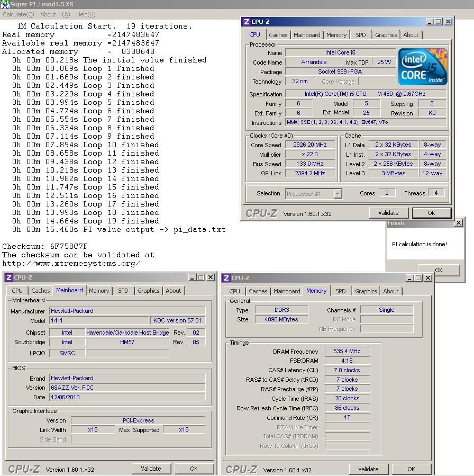Viewport: 474px width, 476px height.
Task: Open the Calculate menu in Super PI
Action: tap(18, 14)
